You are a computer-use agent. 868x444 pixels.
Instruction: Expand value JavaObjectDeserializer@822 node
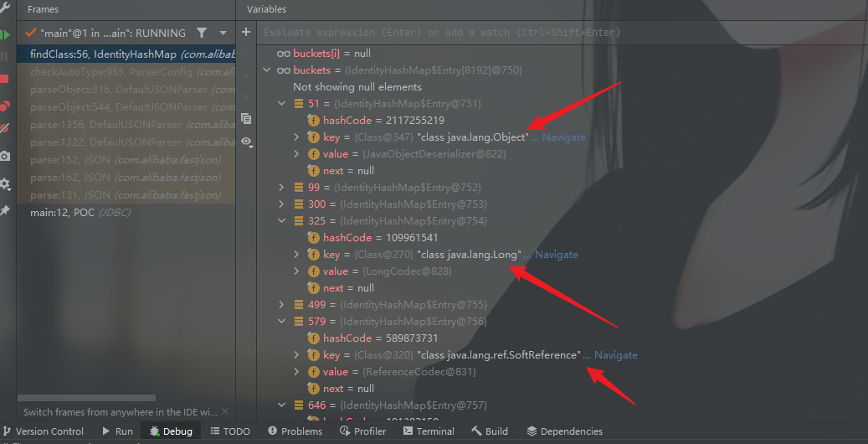click(x=296, y=153)
